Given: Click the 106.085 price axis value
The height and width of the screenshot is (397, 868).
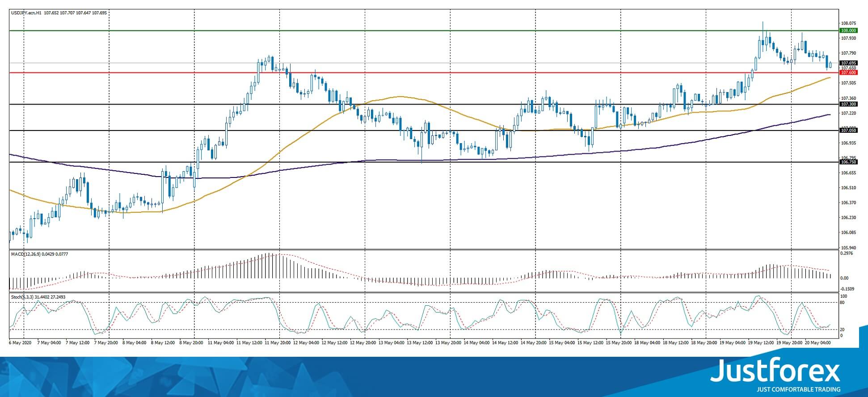Looking at the screenshot, I should (x=848, y=232).
